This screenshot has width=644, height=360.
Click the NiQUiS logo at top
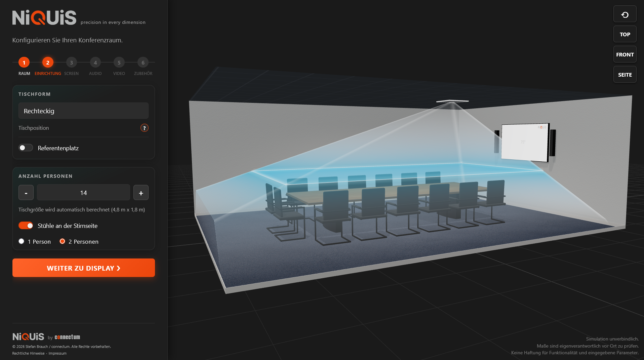[44, 17]
